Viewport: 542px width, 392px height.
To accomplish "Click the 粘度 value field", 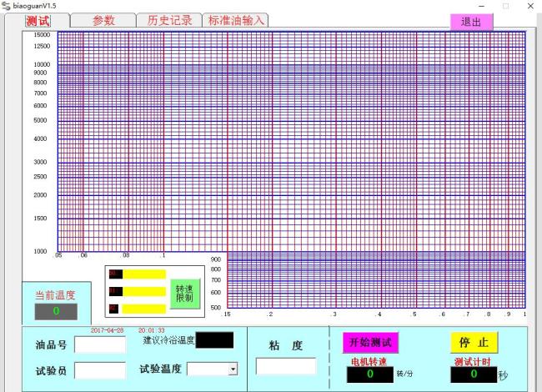I will point(285,366).
